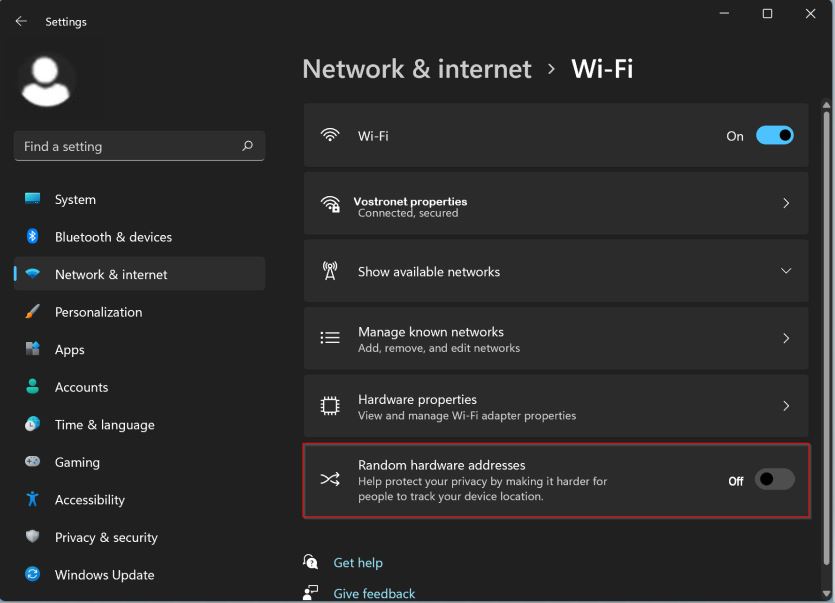
Task: Click the Gaming controller icon
Action: tap(32, 461)
